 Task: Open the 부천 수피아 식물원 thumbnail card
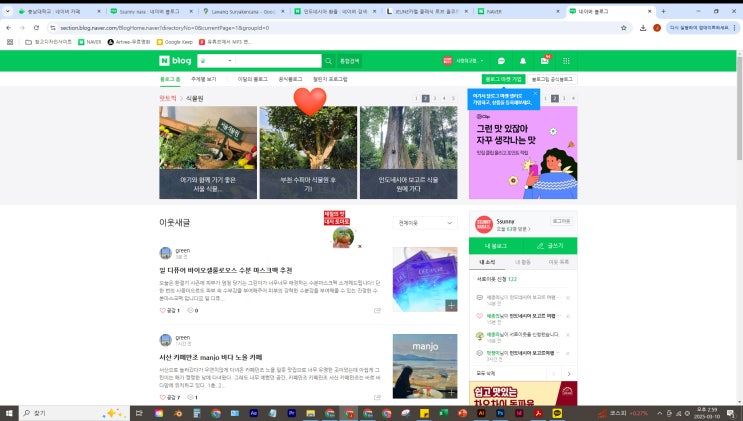(308, 152)
